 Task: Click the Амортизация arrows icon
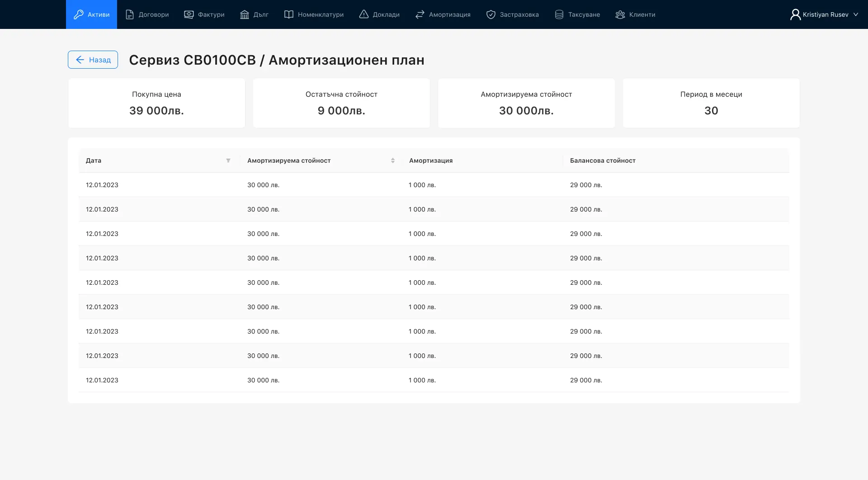coord(420,14)
